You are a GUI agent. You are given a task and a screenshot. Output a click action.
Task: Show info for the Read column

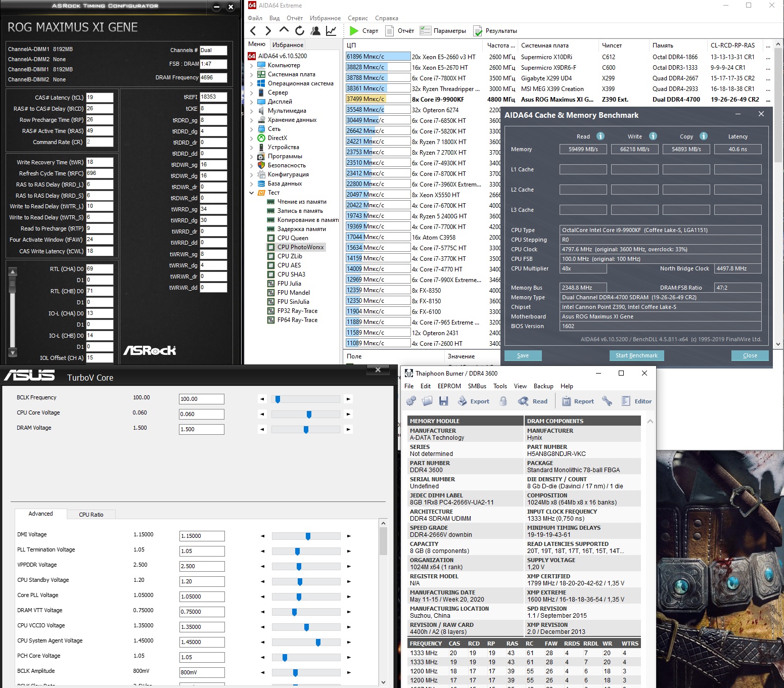(601, 136)
